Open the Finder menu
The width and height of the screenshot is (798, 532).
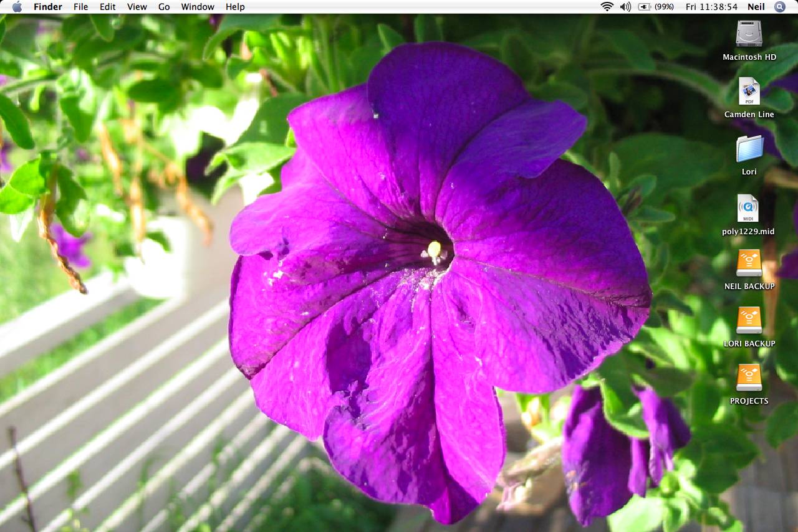click(x=48, y=7)
